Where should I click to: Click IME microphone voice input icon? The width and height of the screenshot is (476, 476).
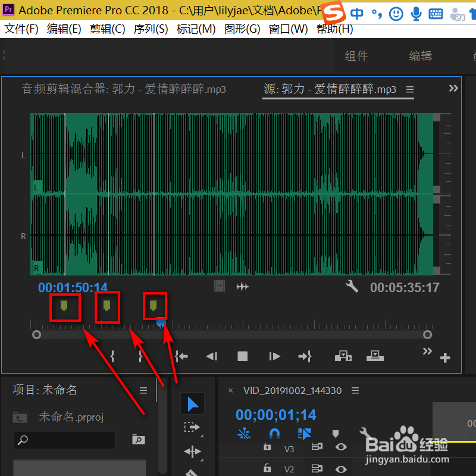point(416,14)
